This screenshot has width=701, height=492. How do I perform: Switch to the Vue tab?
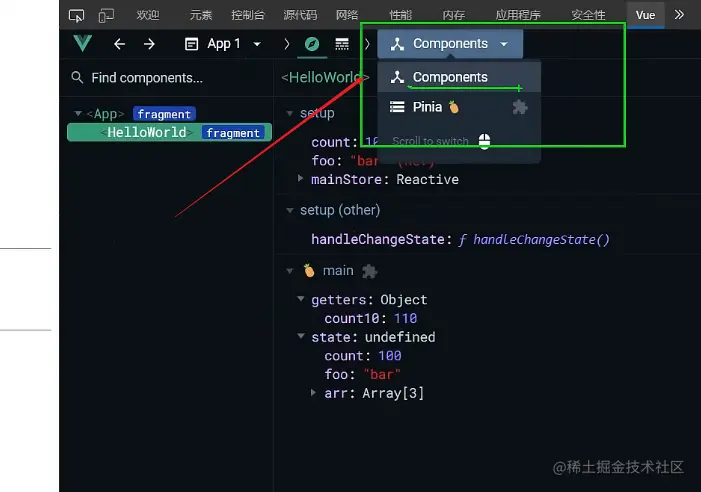[645, 15]
